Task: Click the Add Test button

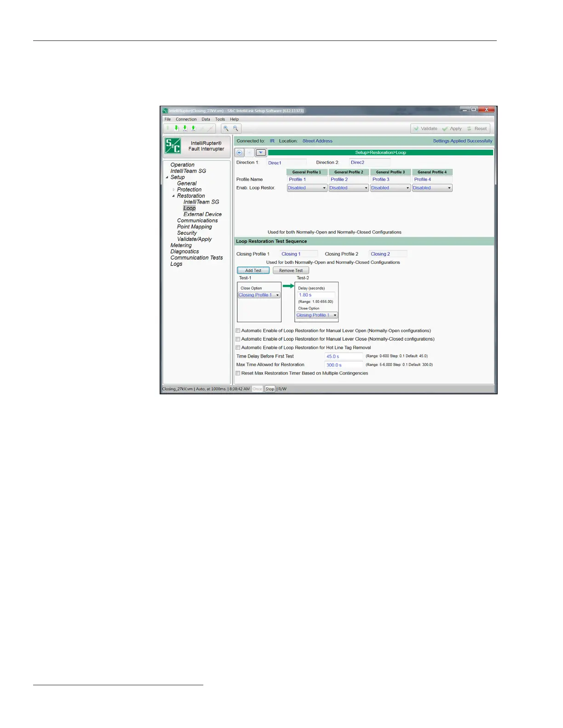Action: point(253,271)
